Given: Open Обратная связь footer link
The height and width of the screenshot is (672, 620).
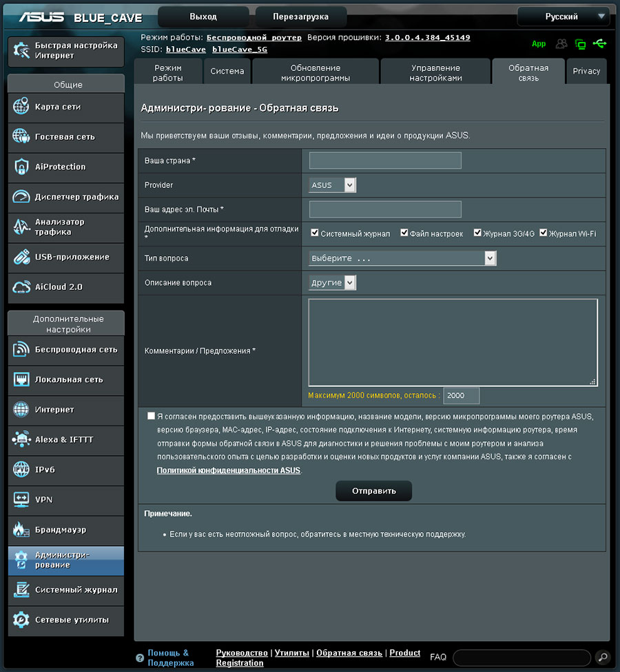Looking at the screenshot, I should coord(349,653).
